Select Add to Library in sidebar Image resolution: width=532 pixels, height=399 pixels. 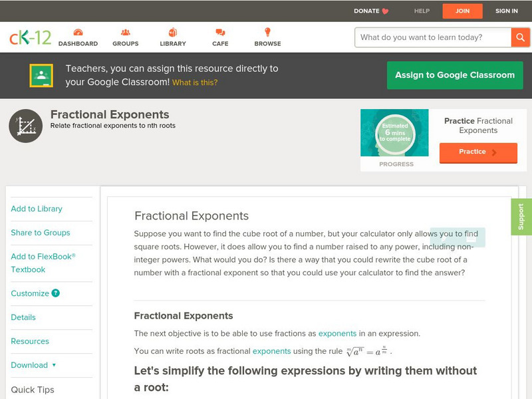[x=37, y=209]
